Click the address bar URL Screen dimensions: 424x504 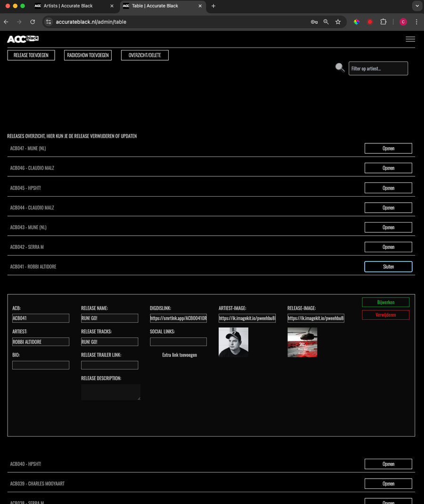[x=91, y=22]
